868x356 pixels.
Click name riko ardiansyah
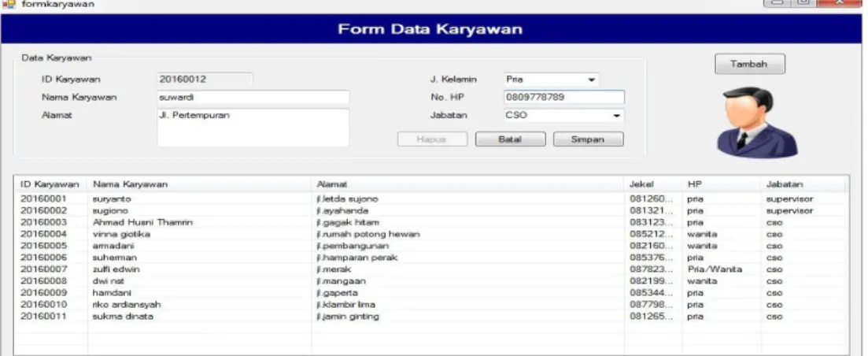click(x=126, y=305)
